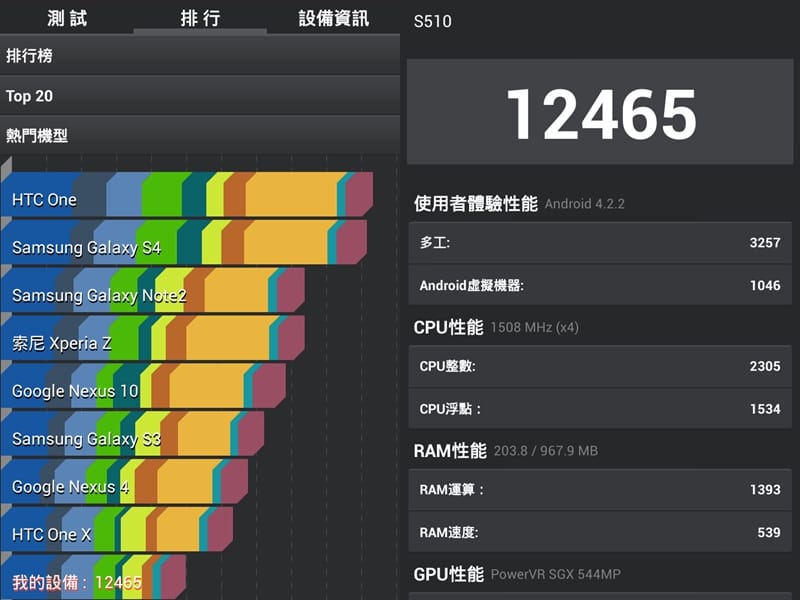Click the total score 12465
800x600 pixels.
[601, 114]
